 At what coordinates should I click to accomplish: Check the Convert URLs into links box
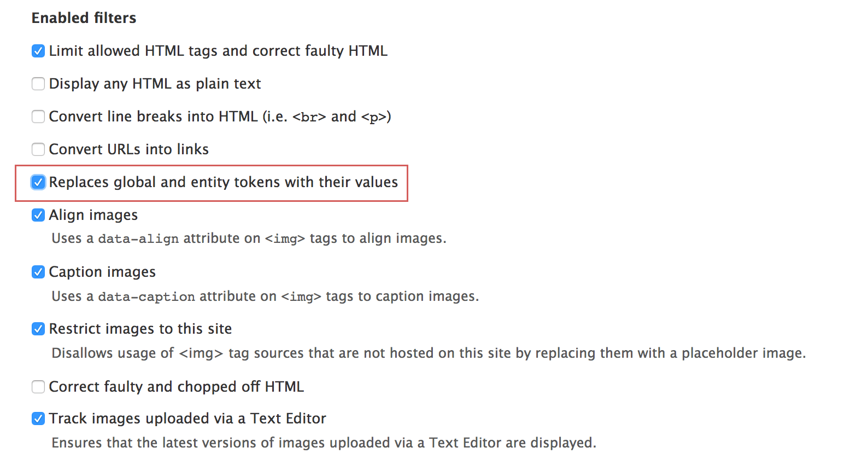38,149
